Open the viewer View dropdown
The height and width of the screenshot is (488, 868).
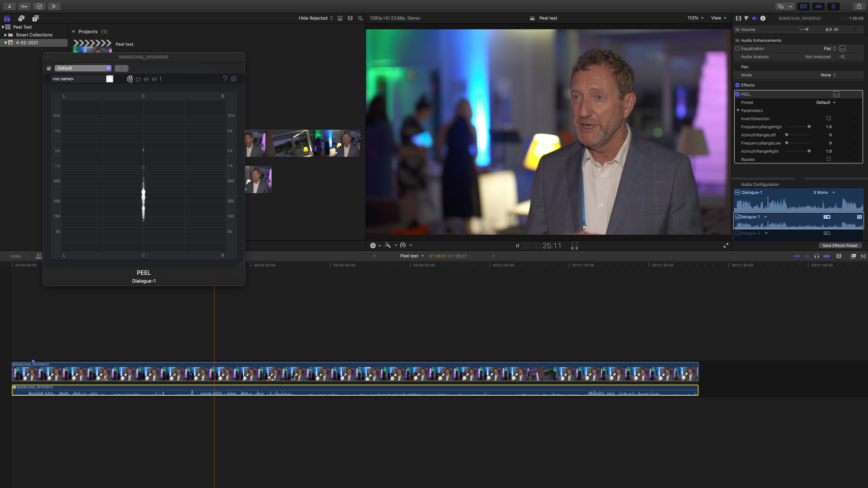(719, 18)
